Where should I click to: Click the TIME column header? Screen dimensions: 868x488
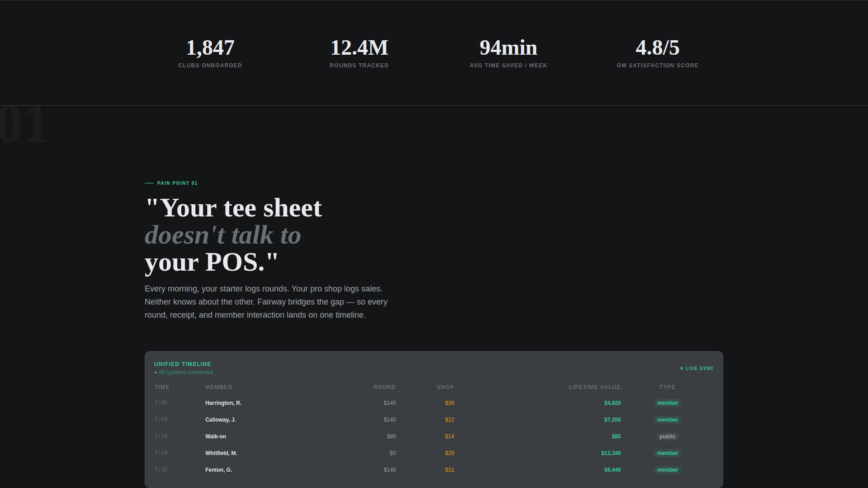coord(162,387)
